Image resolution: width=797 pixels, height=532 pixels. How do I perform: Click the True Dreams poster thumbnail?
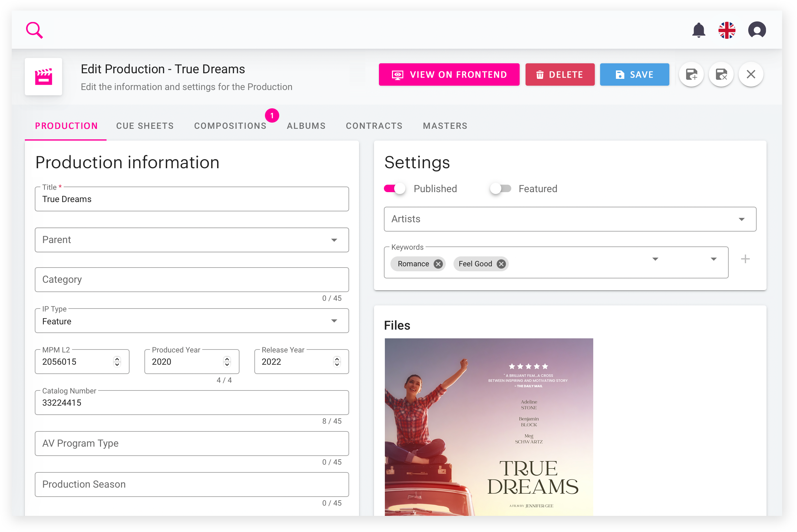coord(489,427)
